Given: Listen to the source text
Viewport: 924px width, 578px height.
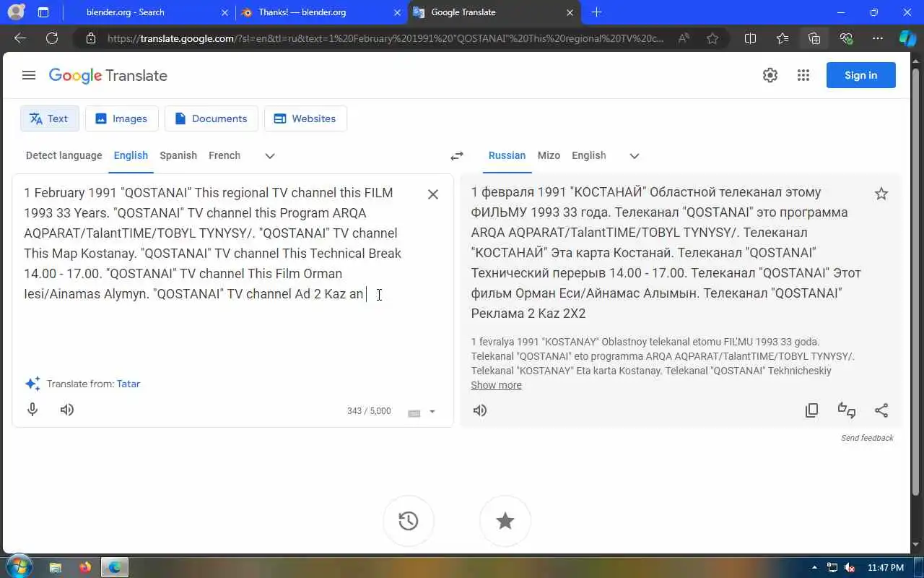Looking at the screenshot, I should pyautogui.click(x=67, y=410).
